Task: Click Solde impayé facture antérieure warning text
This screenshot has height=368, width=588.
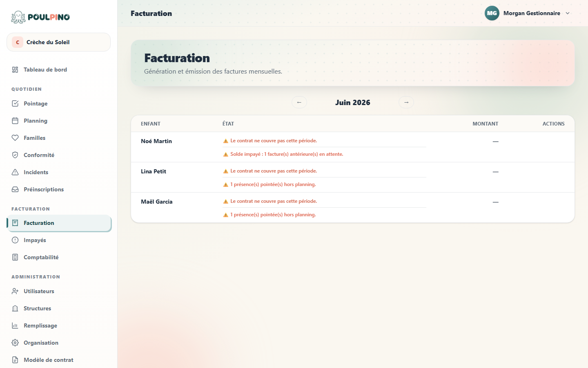Action: pyautogui.click(x=287, y=154)
